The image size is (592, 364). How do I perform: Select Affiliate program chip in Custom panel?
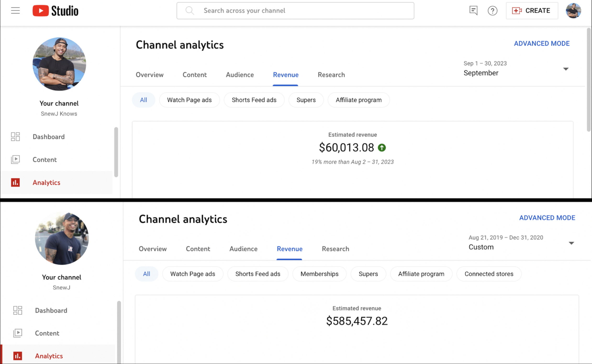click(x=421, y=274)
